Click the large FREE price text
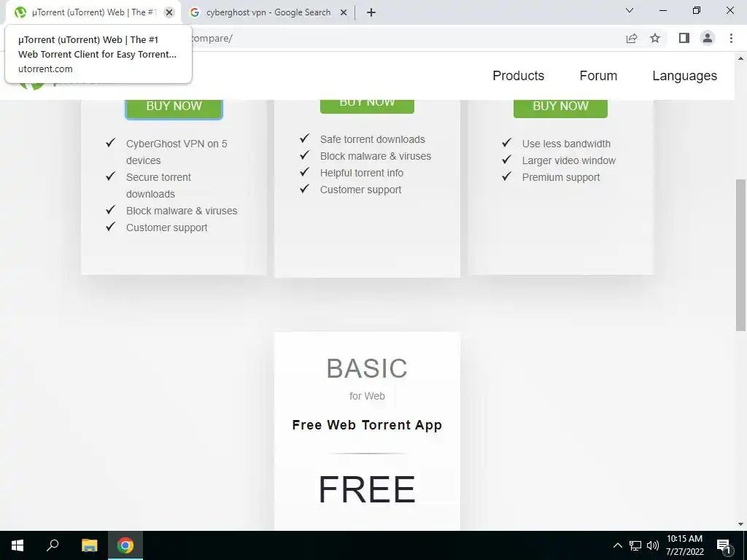The width and height of the screenshot is (747, 560). point(367,489)
